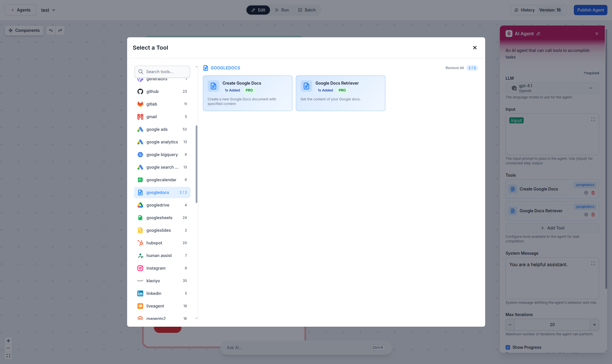Delete the Google Docs Retriever tool via trash icon
612x364 pixels.
tap(593, 215)
